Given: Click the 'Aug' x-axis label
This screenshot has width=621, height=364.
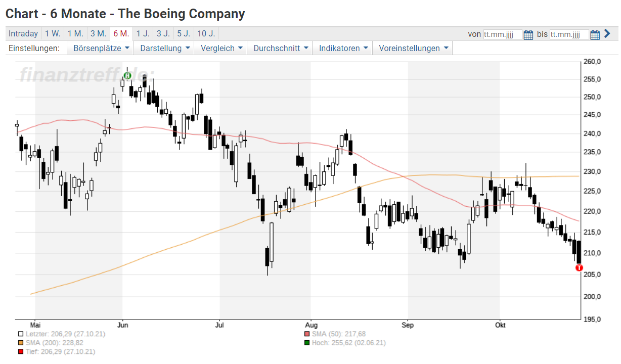Looking at the screenshot, I should (310, 325).
